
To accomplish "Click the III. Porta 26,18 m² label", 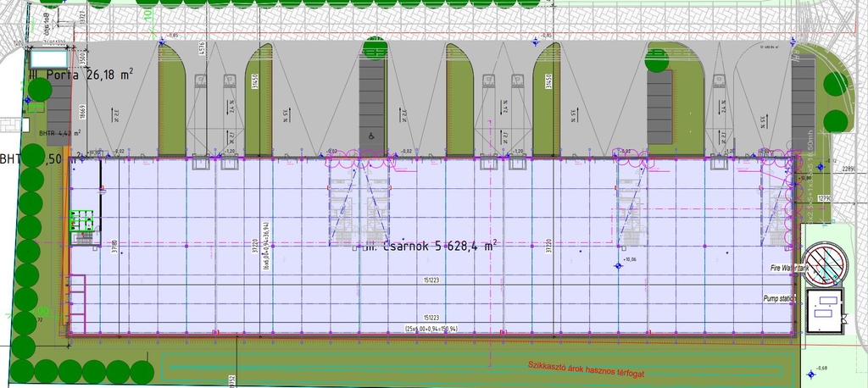I will click(81, 75).
